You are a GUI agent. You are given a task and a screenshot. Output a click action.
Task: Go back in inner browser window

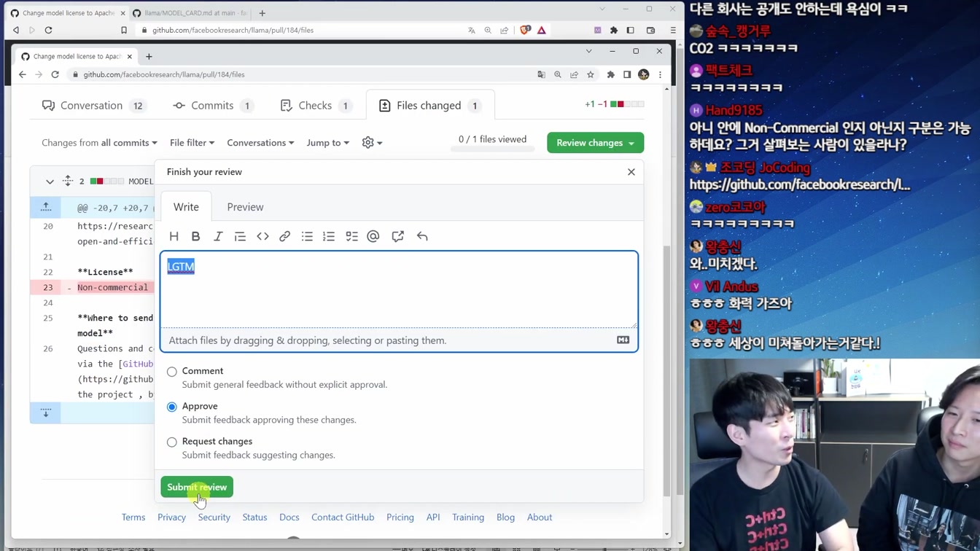23,74
